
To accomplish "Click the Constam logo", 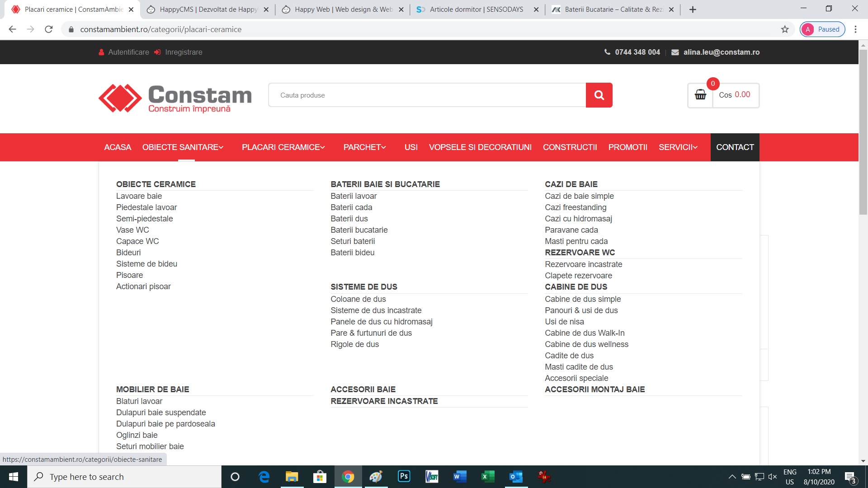I will [x=175, y=98].
